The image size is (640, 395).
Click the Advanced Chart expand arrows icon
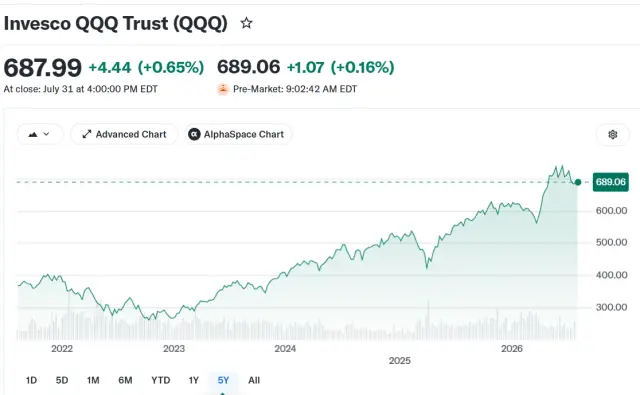coord(87,134)
